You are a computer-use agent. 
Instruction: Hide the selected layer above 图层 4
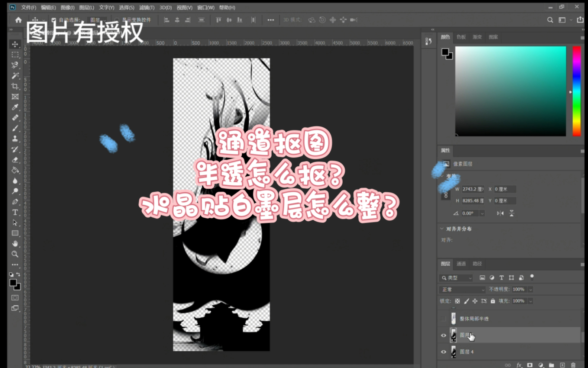click(443, 335)
